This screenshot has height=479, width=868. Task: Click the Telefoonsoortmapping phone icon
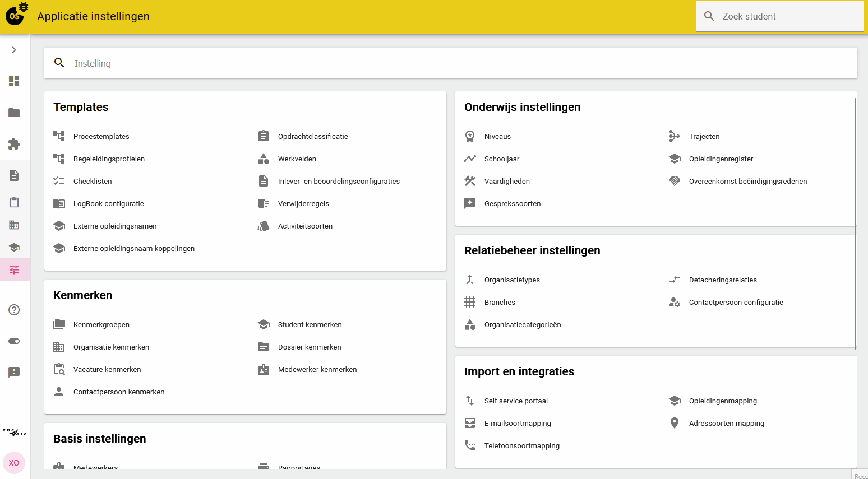click(x=470, y=445)
